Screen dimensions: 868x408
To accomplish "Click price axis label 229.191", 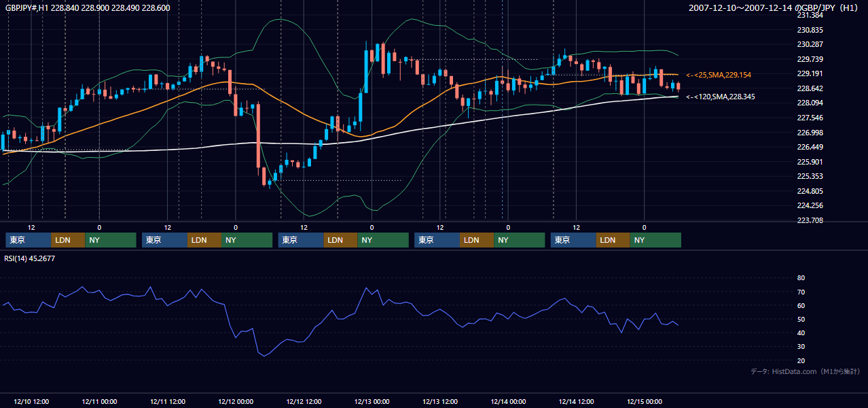I will [x=810, y=73].
